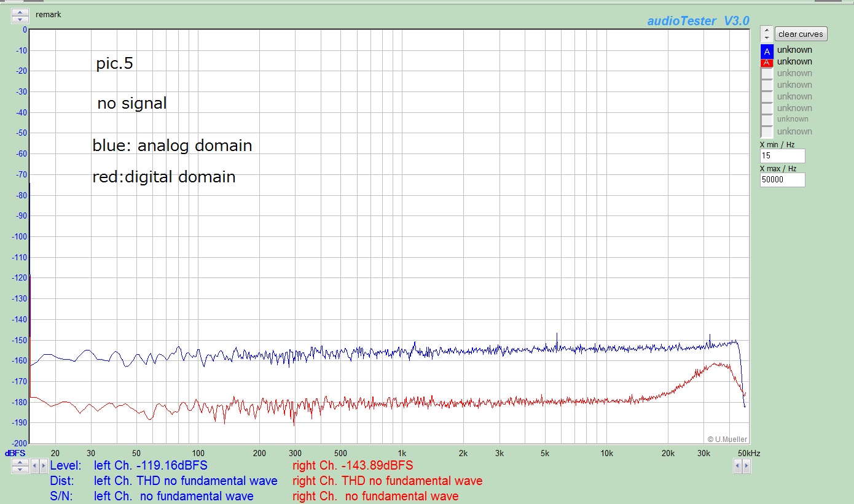854x504 pixels.
Task: Click the up arrow beside clear curves
Action: 766,30
